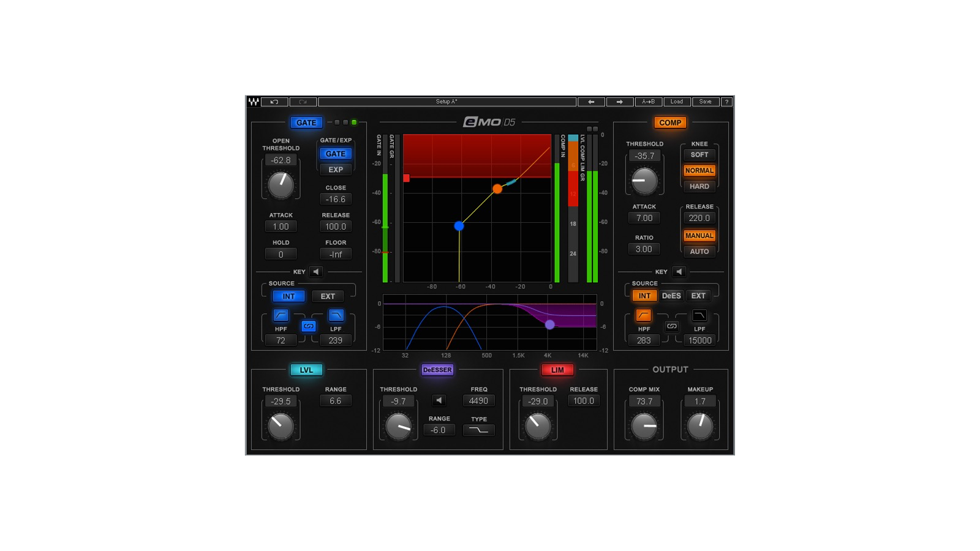Click the Waves logo icon
This screenshot has width=980, height=551.
[253, 102]
